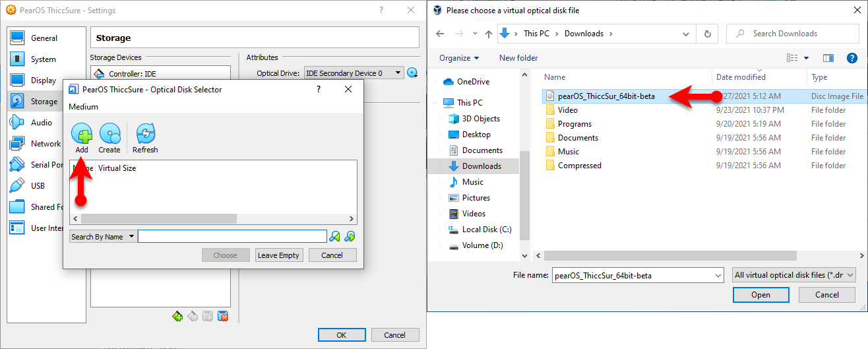Screen dimensions: 868x349
Task: Click the medium search text field
Action: [x=232, y=236]
